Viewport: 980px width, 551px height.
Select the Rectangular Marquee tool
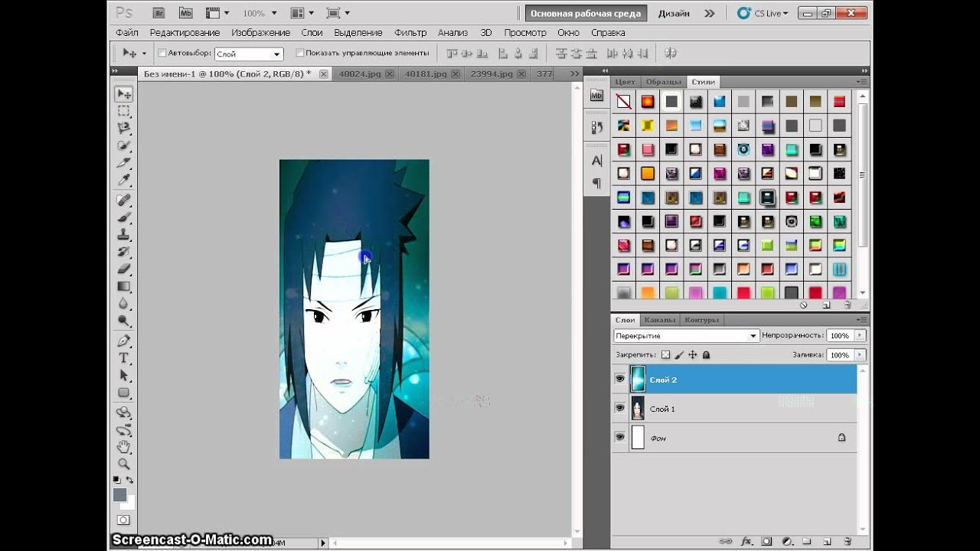click(x=123, y=112)
